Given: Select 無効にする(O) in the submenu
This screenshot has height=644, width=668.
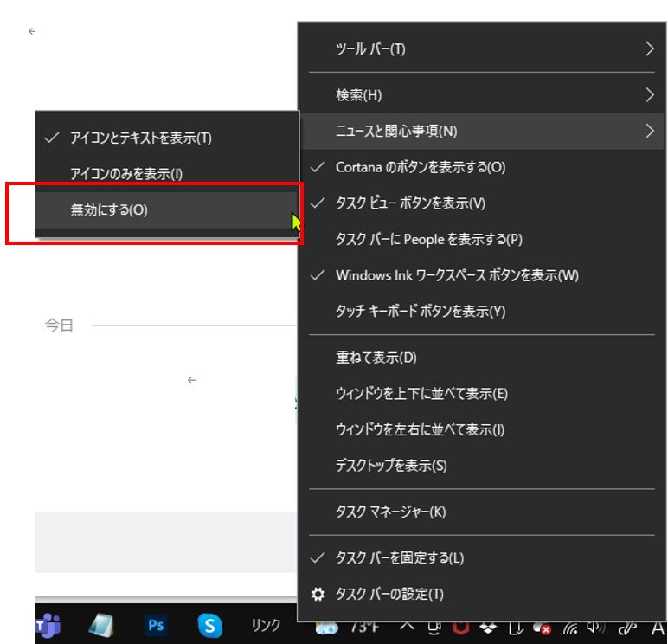Looking at the screenshot, I should point(166,209).
